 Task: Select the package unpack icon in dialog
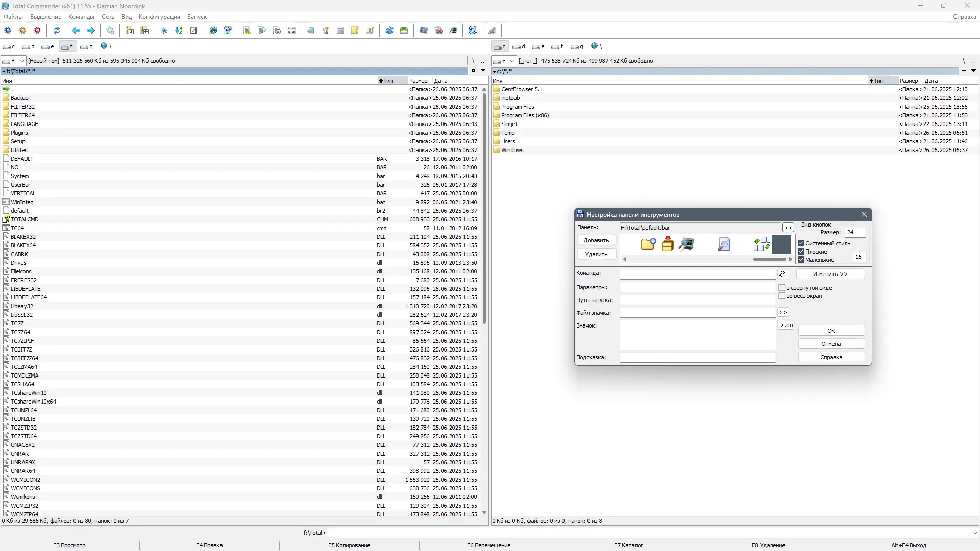668,244
